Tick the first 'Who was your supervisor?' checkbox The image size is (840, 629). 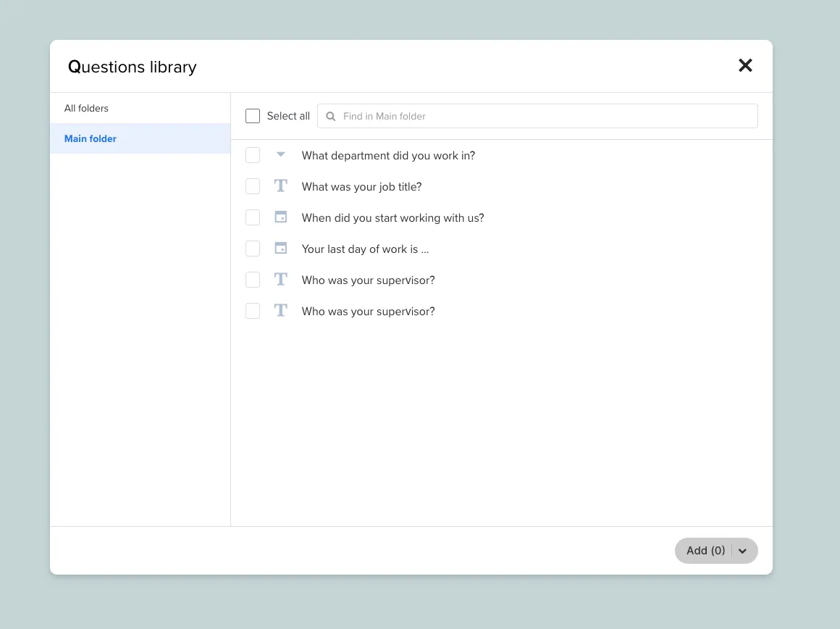pyautogui.click(x=253, y=279)
